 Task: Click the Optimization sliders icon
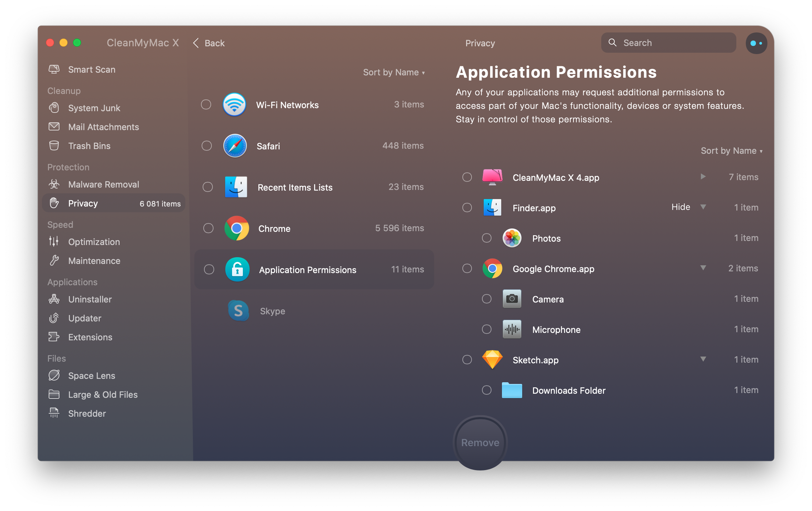click(54, 241)
